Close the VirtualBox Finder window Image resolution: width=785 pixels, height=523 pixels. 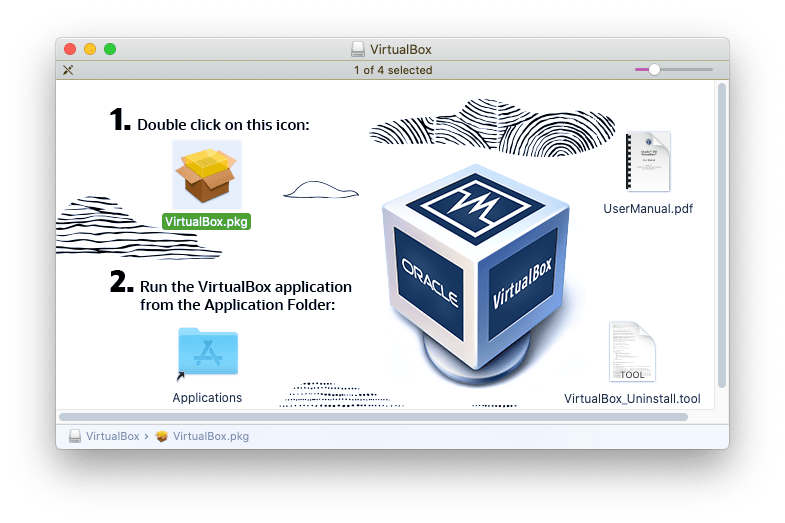70,49
